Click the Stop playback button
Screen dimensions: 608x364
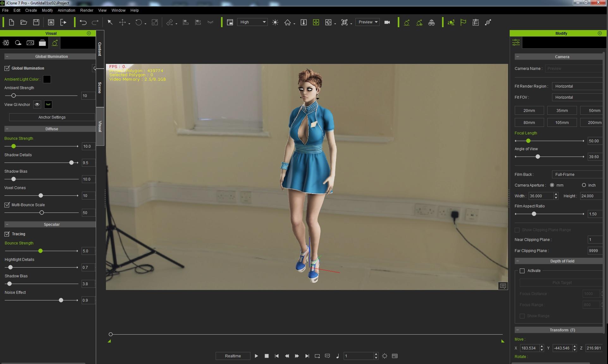267,356
